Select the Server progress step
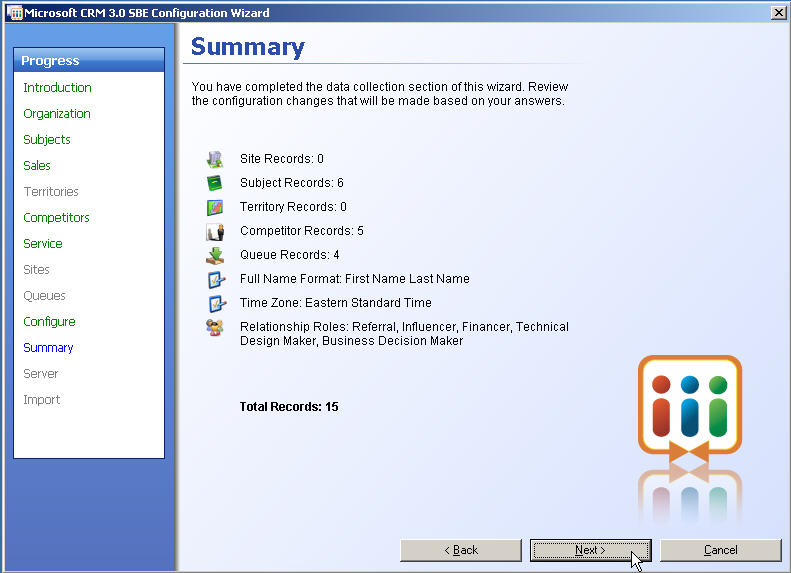This screenshot has height=573, width=791. point(41,374)
